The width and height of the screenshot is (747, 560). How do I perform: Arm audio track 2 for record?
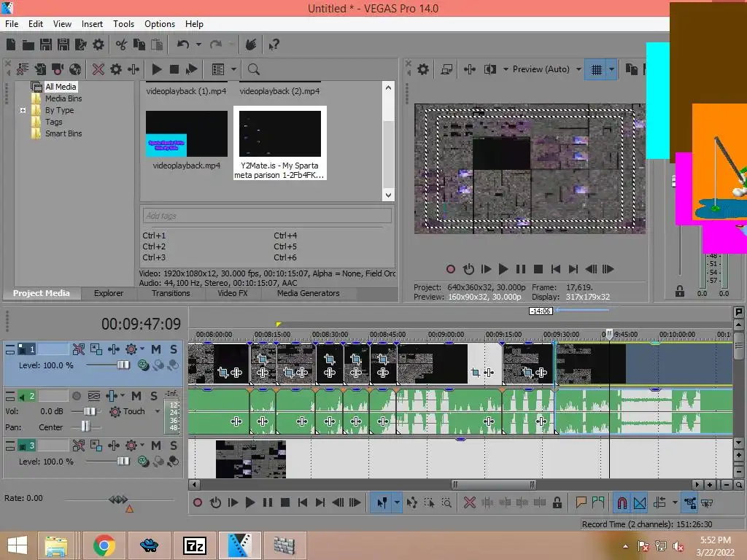pyautogui.click(x=76, y=396)
